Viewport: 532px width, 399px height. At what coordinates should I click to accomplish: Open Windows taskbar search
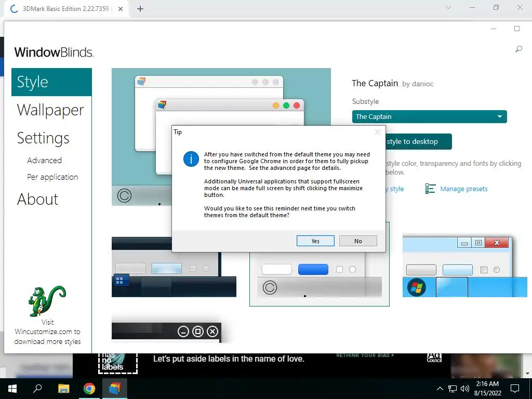click(37, 389)
